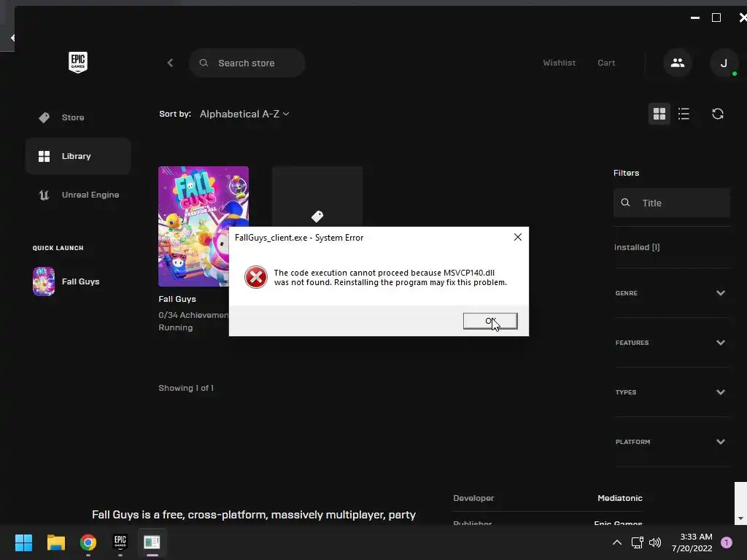Click the Fall Guys cover thumbnail
747x560 pixels.
[204, 226]
